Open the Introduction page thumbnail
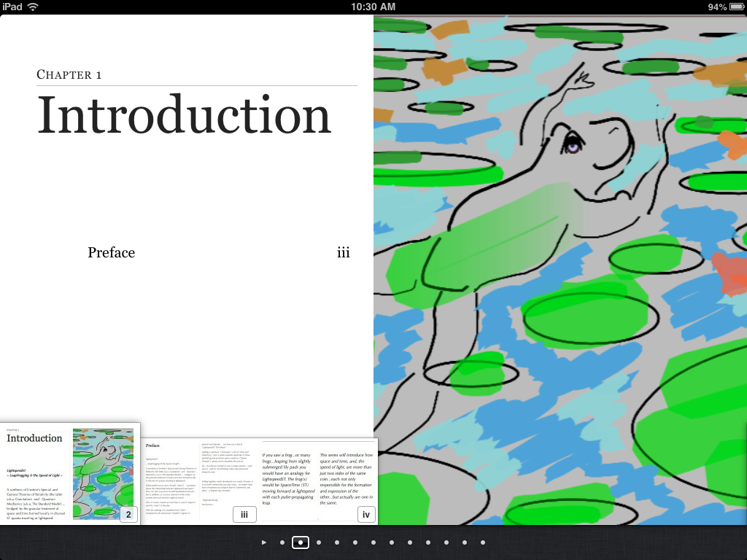This screenshot has height=560, width=747. click(x=69, y=474)
